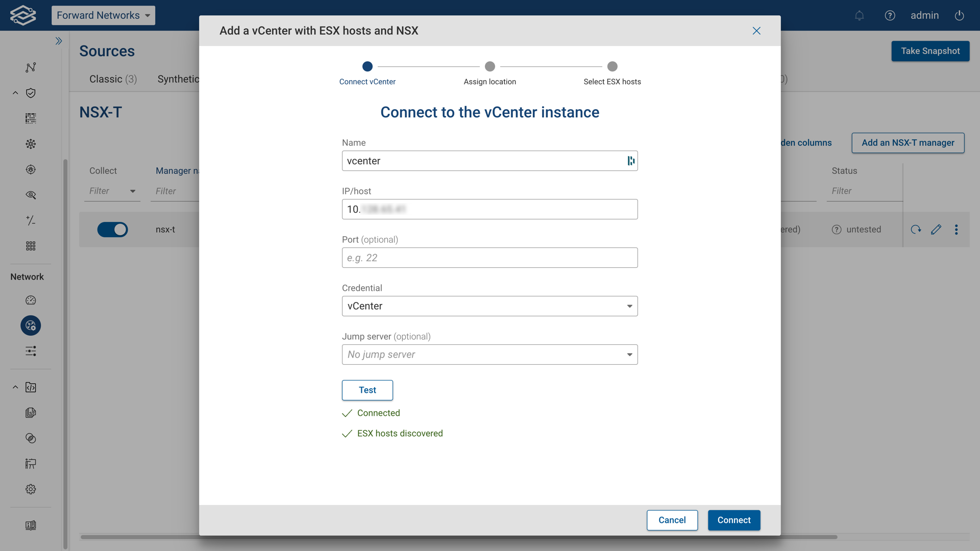Open more actions via the three-dot icon on nsx-t row
This screenshot has height=551, width=980.
[957, 229]
